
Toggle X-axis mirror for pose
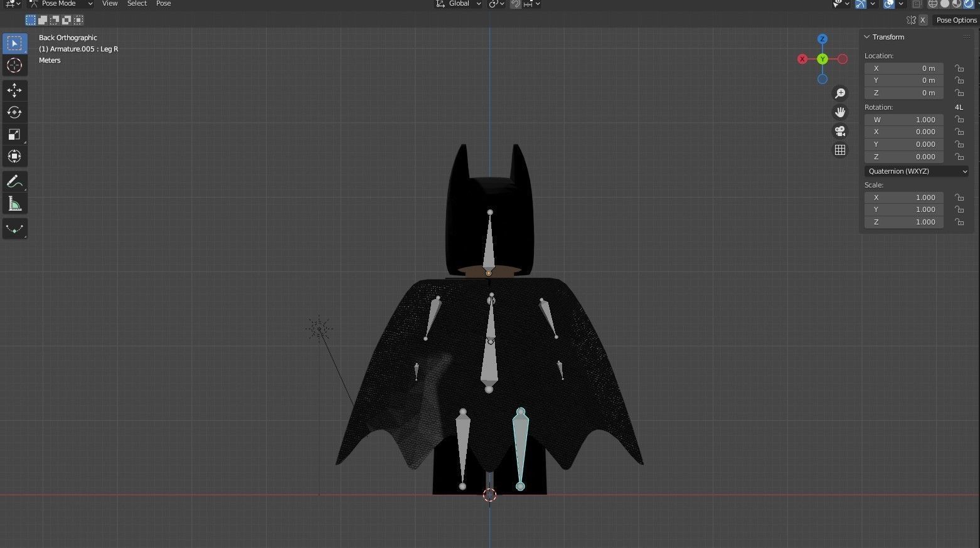(923, 20)
